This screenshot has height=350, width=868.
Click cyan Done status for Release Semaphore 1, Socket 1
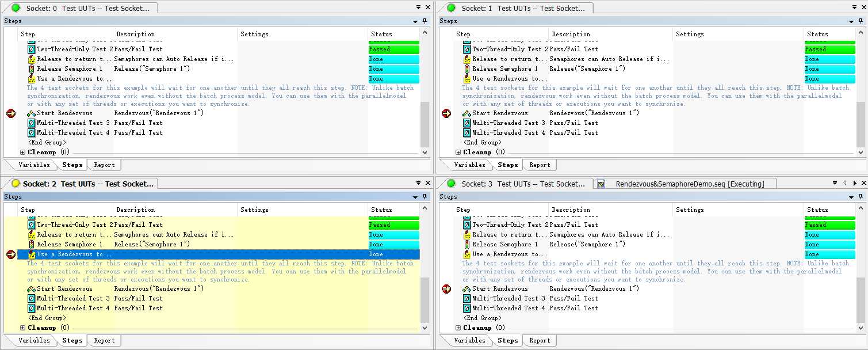coord(829,69)
